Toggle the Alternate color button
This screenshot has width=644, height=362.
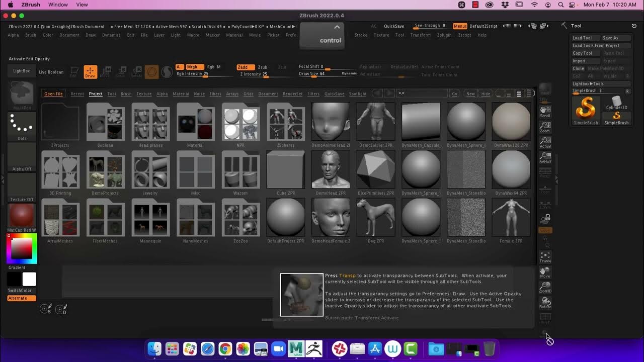tap(22, 298)
